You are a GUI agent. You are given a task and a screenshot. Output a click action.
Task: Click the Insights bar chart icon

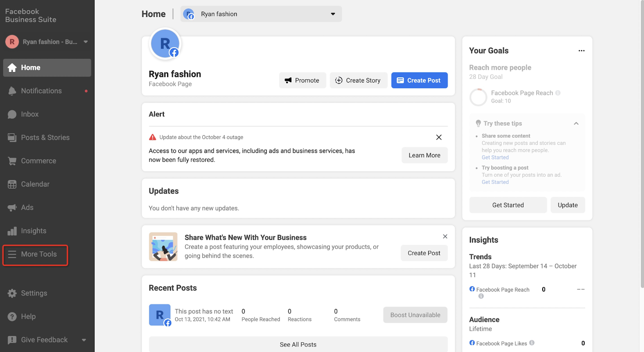pyautogui.click(x=12, y=231)
